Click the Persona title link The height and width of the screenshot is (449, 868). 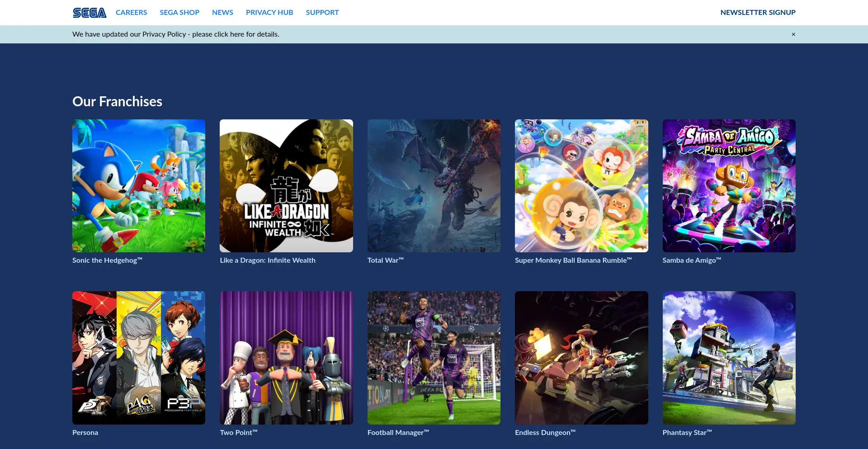85,433
